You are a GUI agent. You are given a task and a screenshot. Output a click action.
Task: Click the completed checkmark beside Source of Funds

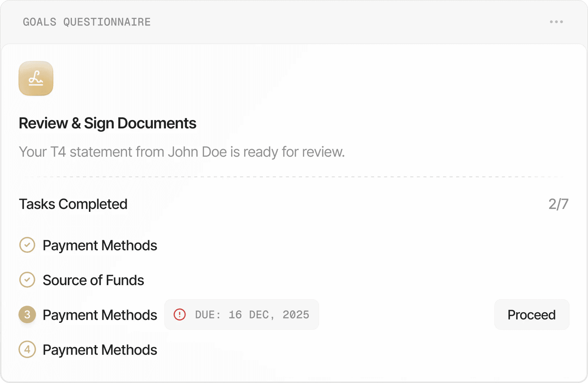(27, 280)
